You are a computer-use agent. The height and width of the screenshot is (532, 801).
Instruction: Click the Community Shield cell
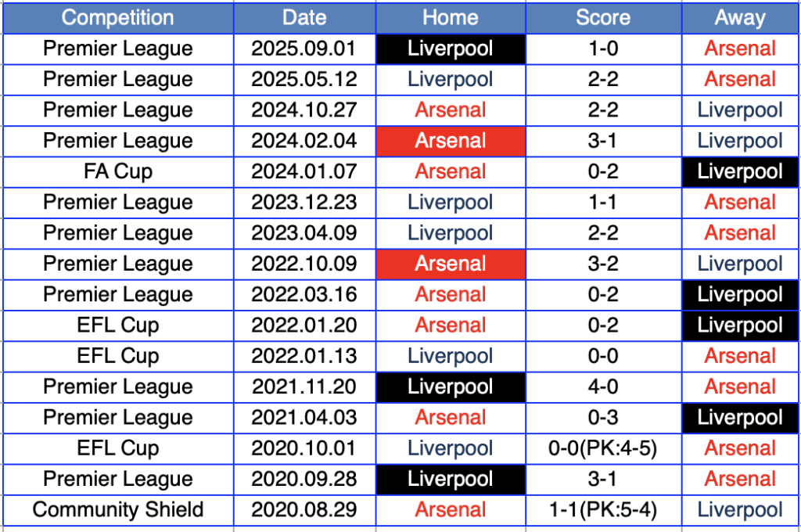pyautogui.click(x=117, y=510)
